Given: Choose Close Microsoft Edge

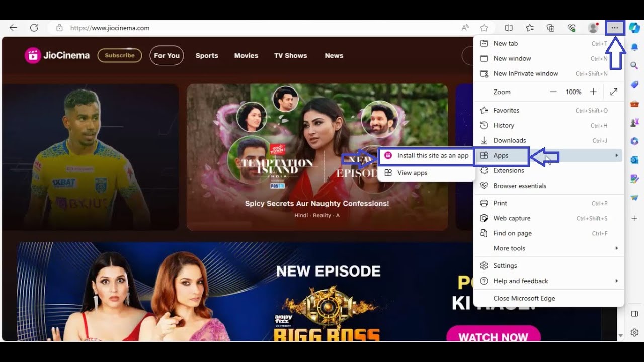Looking at the screenshot, I should point(549,298).
